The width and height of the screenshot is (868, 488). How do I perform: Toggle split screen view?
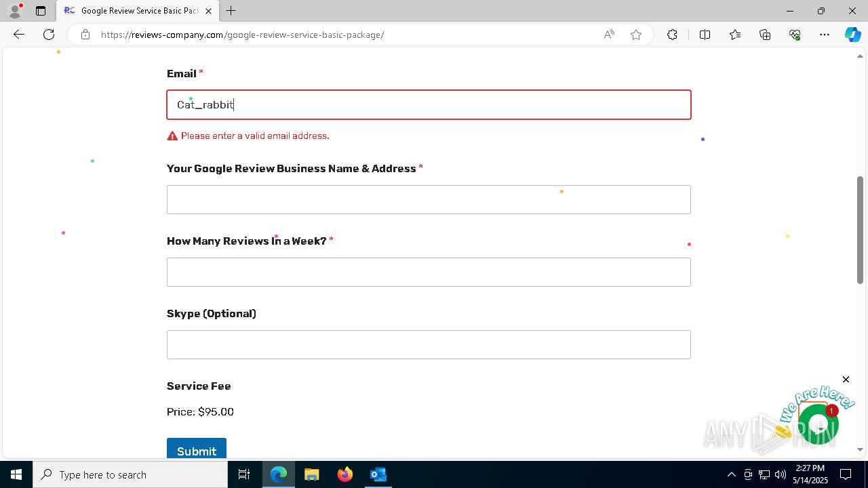click(x=705, y=35)
